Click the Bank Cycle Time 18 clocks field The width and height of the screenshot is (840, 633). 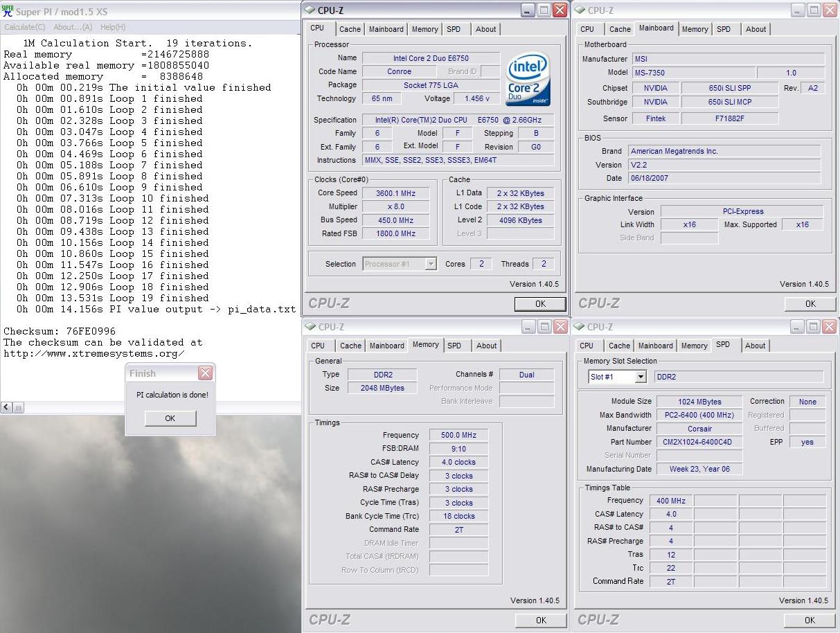coord(458,516)
